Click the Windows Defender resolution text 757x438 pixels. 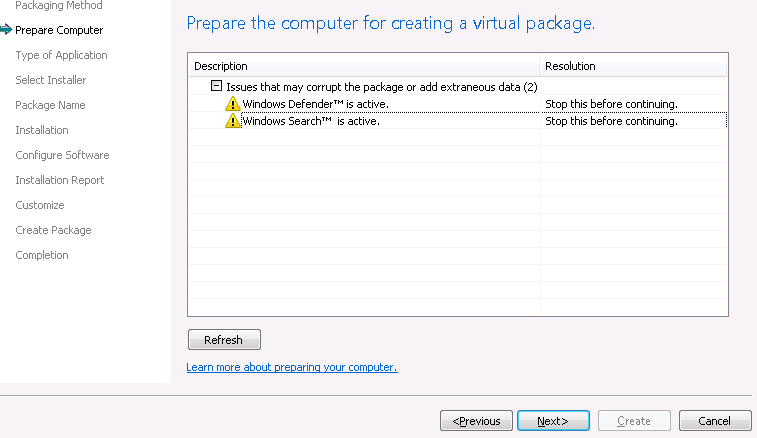[x=611, y=104]
